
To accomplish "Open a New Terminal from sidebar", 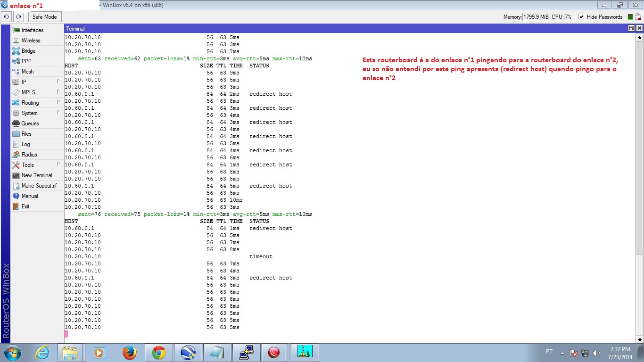I will pos(36,175).
